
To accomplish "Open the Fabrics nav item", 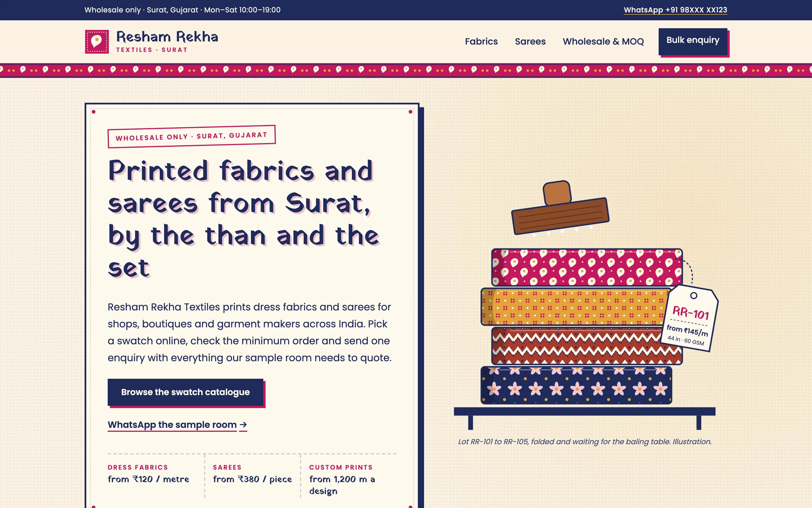I will [481, 41].
